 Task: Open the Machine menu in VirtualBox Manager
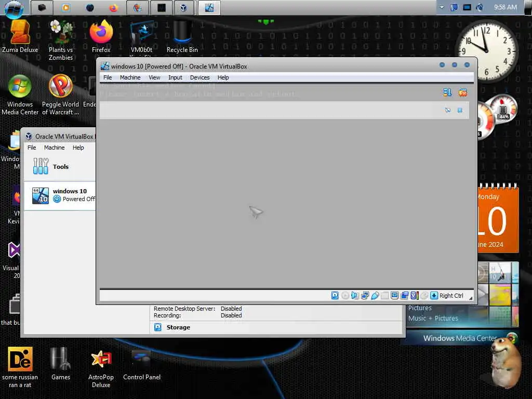pos(54,148)
